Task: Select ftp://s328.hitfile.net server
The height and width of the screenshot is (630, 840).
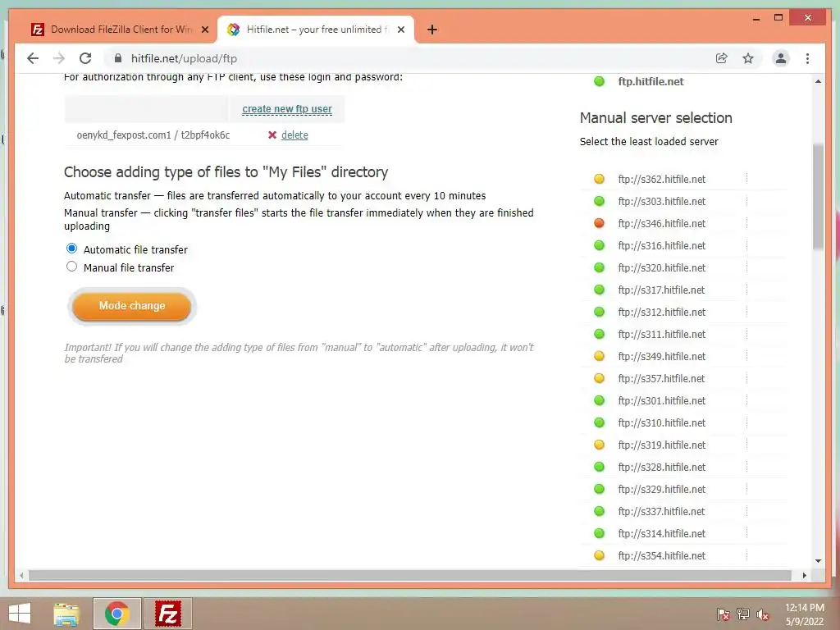Action: (x=662, y=467)
